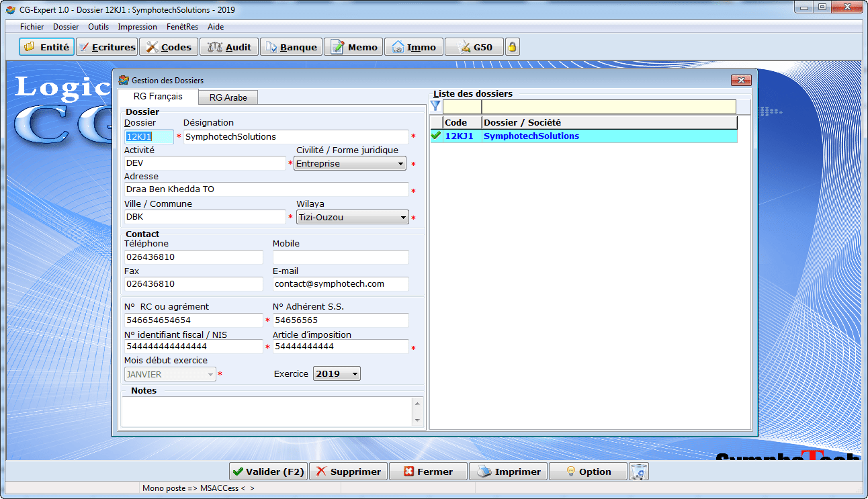Image resolution: width=868 pixels, height=499 pixels.
Task: Click the Désignation input field
Action: (296, 136)
